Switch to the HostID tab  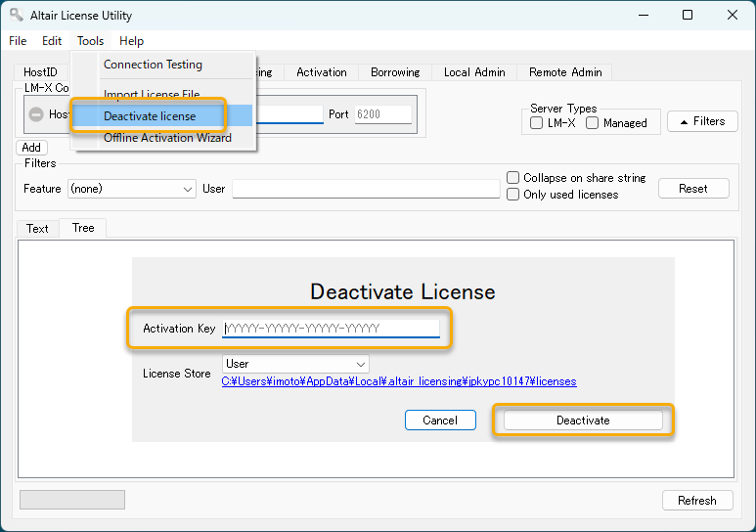pyautogui.click(x=40, y=72)
